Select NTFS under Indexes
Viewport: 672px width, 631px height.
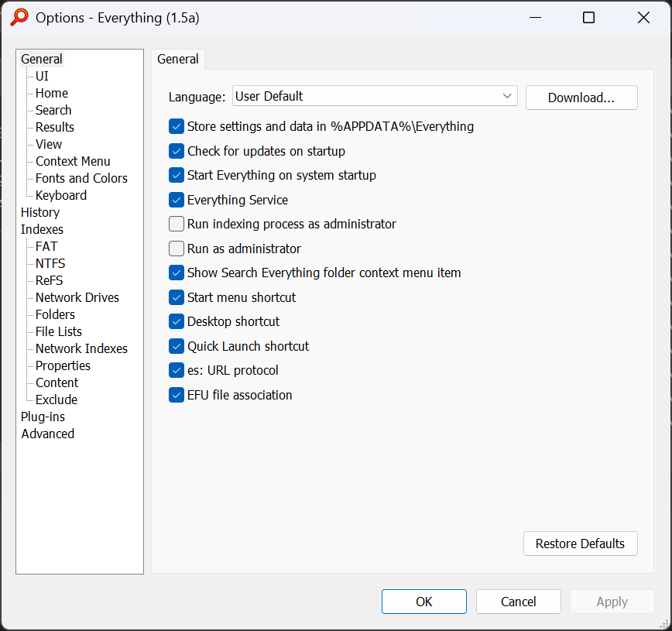click(x=50, y=263)
